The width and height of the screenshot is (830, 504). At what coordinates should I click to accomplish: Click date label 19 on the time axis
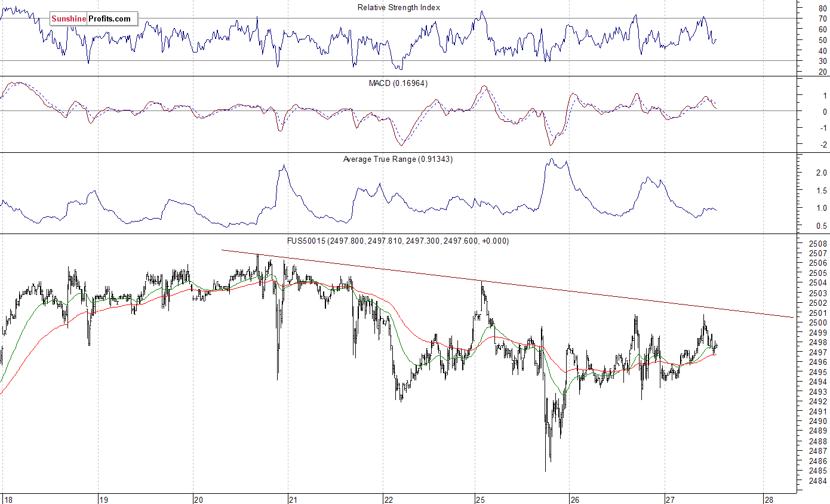tap(103, 499)
